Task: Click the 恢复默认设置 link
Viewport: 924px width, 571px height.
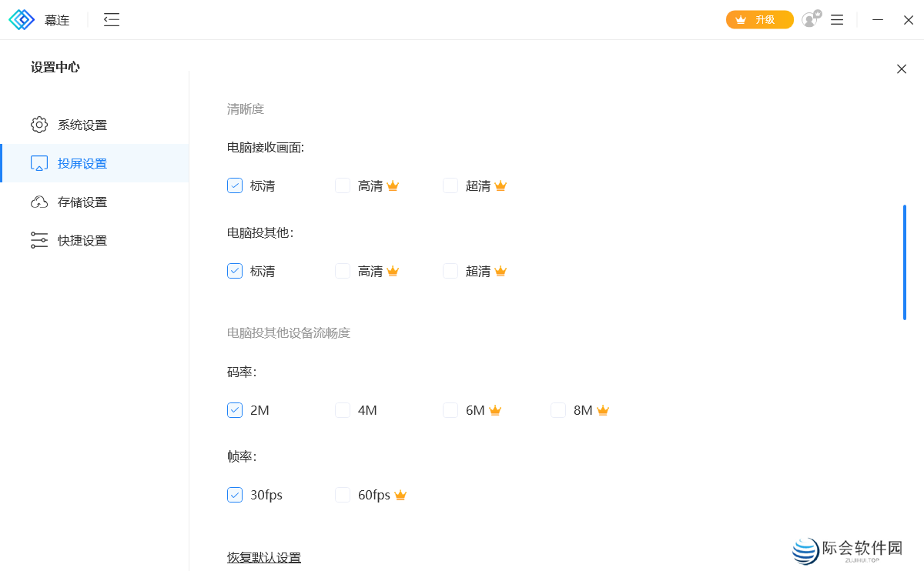Action: pos(263,556)
